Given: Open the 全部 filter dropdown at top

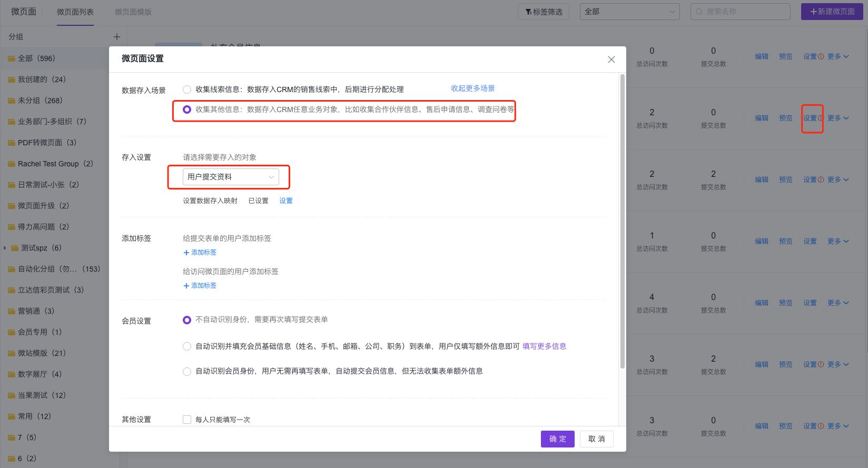Looking at the screenshot, I should 629,12.
